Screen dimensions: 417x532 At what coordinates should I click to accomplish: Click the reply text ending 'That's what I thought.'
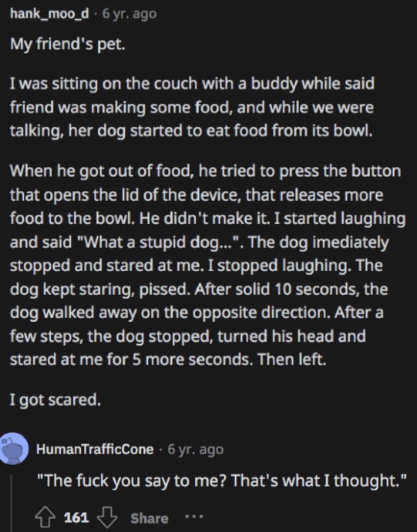click(221, 480)
